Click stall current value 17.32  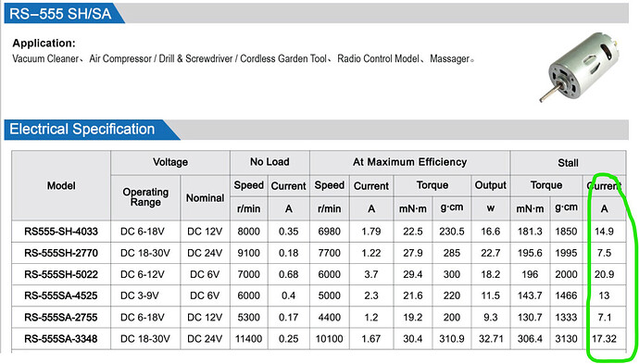(x=604, y=339)
